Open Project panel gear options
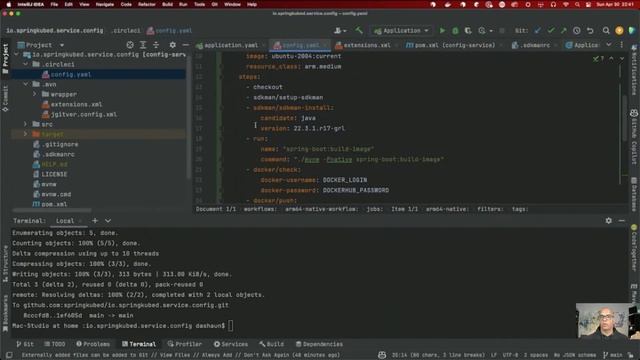 click(173, 45)
